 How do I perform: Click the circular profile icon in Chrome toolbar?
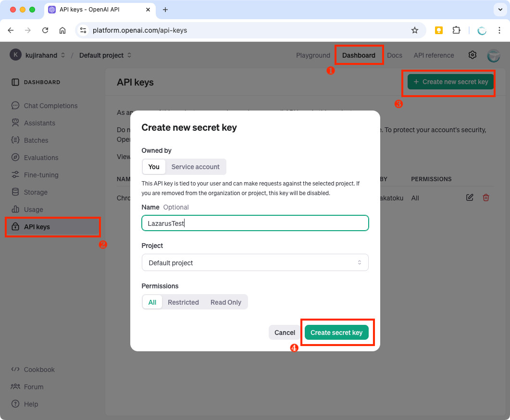[482, 30]
